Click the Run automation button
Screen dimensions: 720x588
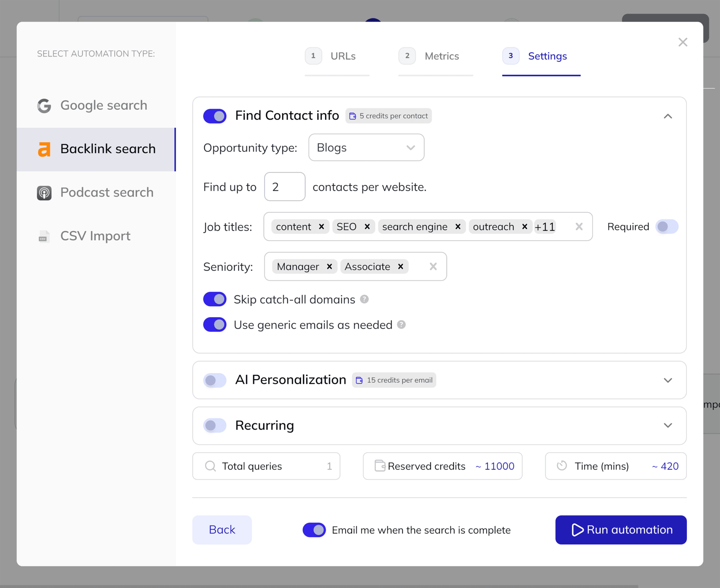pos(621,529)
